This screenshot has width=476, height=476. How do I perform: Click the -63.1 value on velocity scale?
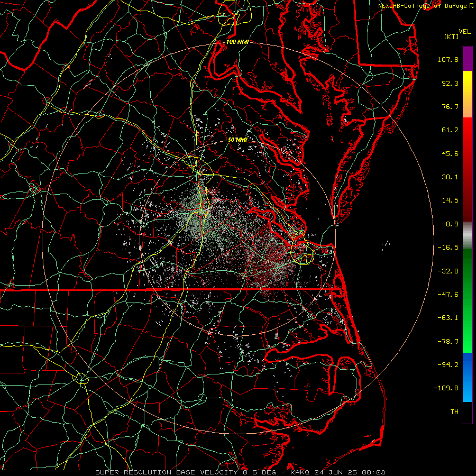pyautogui.click(x=448, y=318)
